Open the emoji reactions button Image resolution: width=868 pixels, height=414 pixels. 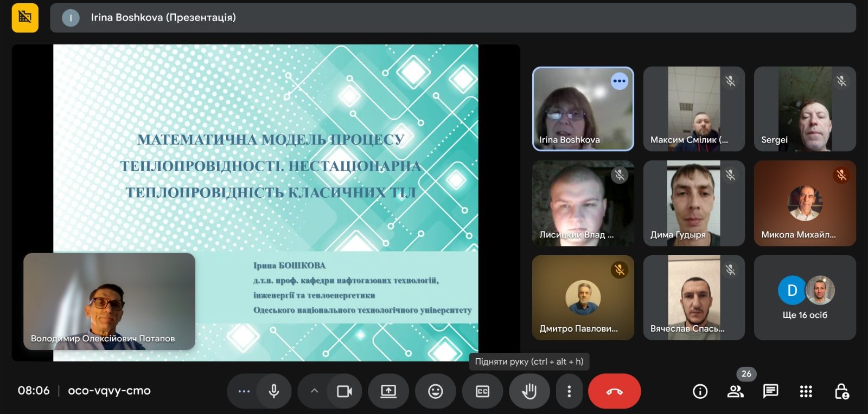point(435,391)
